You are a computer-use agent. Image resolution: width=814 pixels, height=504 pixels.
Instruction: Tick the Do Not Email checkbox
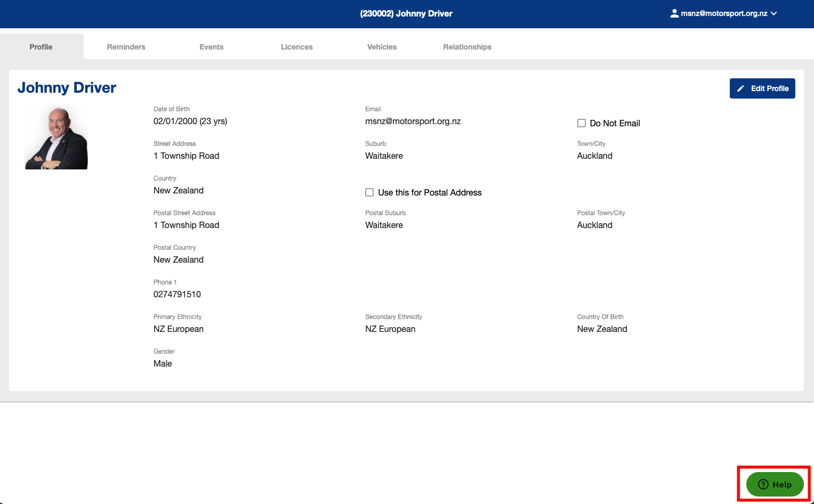click(582, 123)
